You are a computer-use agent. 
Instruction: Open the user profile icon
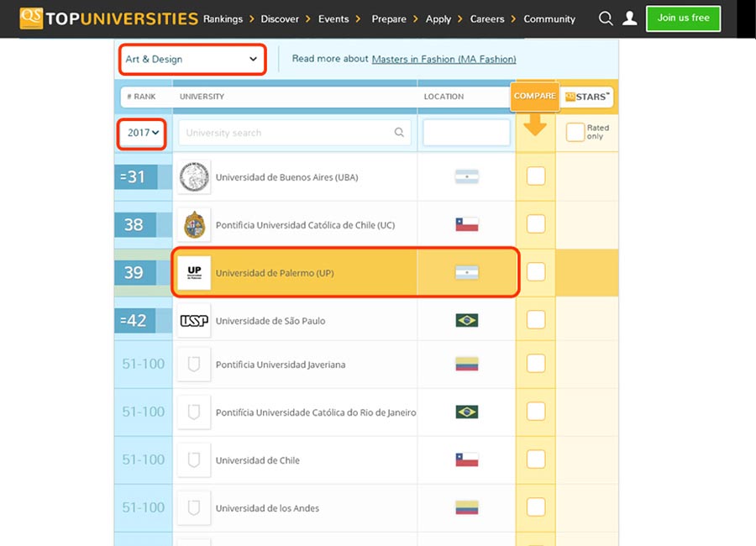tap(629, 18)
